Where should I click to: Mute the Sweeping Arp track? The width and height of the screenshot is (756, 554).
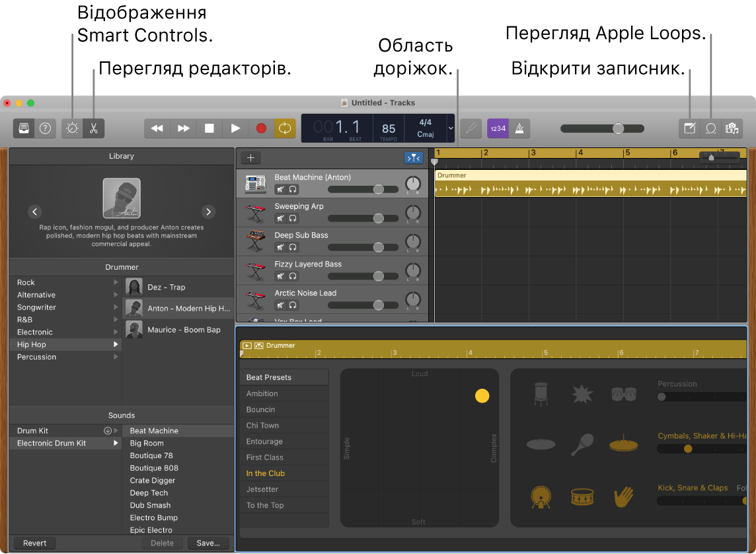click(280, 218)
